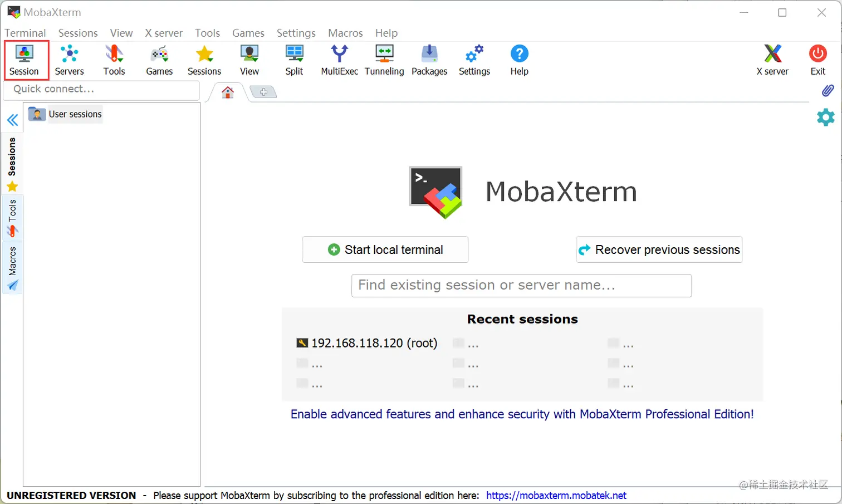Launch the Games toolbar icon

click(x=159, y=60)
